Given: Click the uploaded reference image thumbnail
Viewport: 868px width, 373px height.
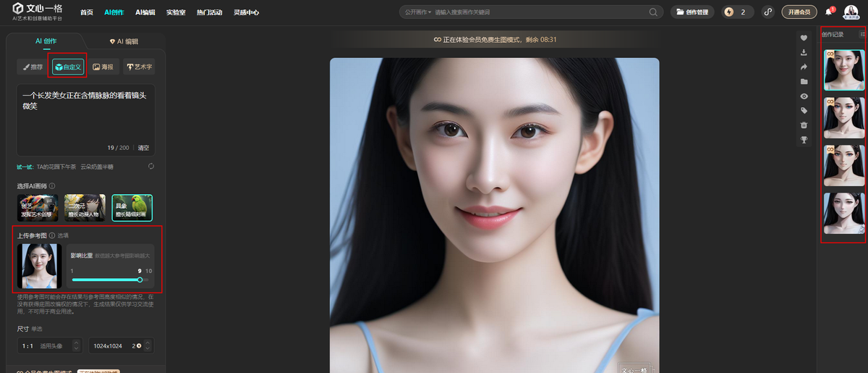Looking at the screenshot, I should [38, 266].
